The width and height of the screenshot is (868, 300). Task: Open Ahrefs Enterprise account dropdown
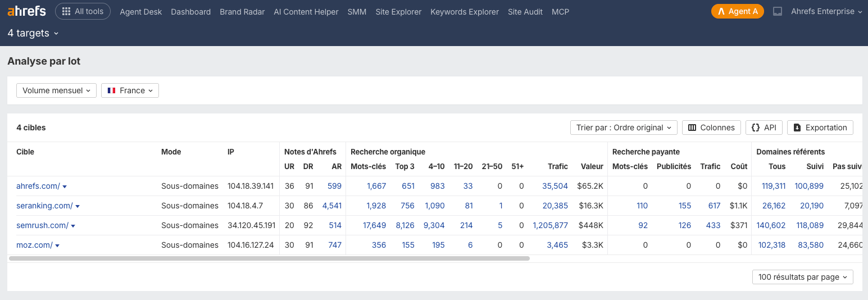826,11
